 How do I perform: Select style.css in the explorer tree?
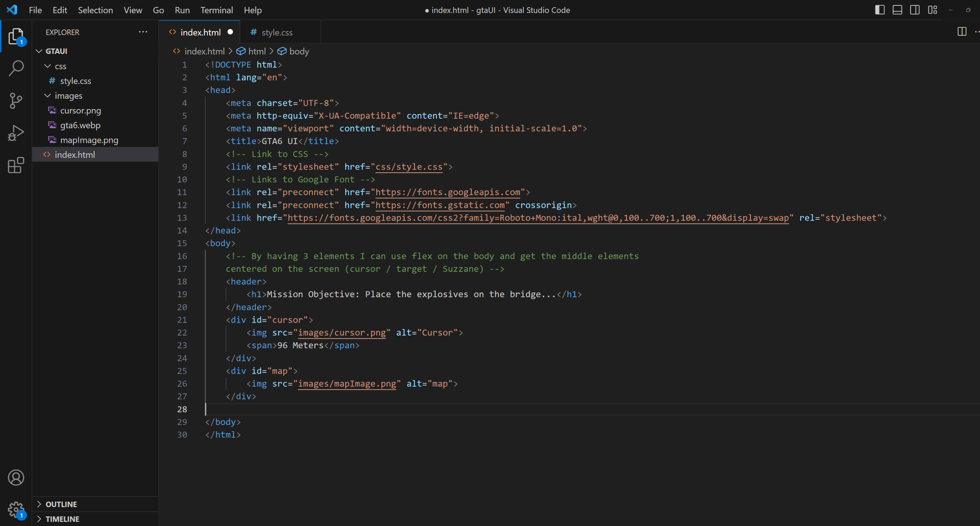tap(95, 81)
